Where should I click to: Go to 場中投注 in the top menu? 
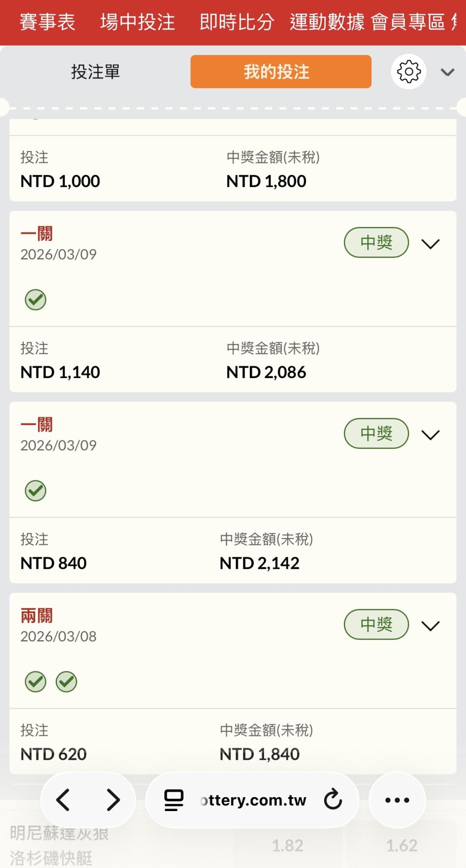138,22
